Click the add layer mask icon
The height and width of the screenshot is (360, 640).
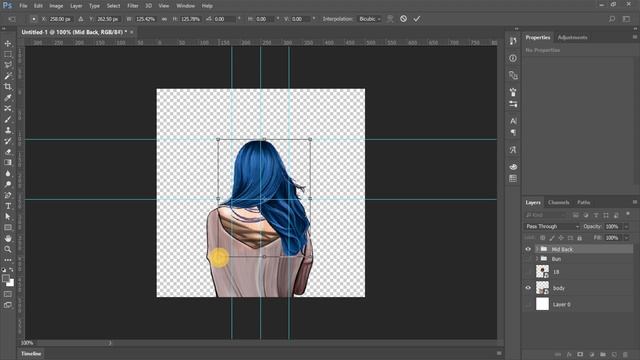pos(580,355)
